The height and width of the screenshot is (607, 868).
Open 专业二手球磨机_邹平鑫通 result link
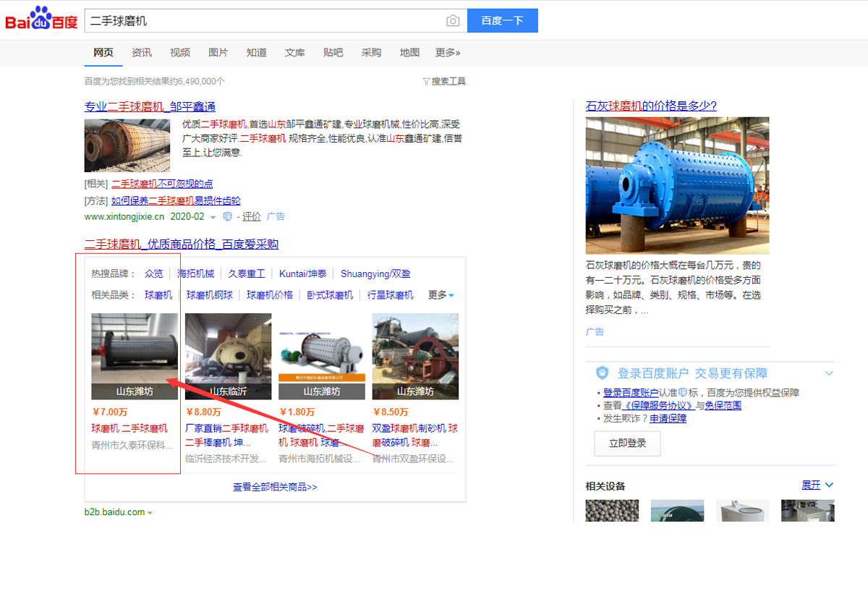click(150, 107)
